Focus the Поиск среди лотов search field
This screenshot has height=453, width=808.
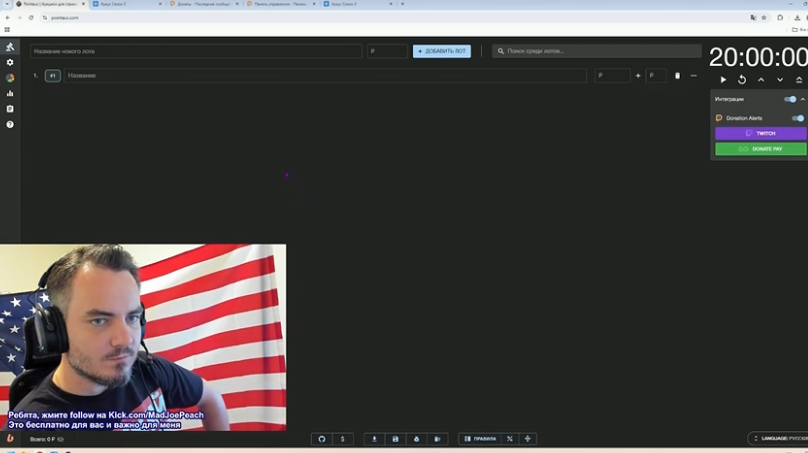click(x=597, y=51)
